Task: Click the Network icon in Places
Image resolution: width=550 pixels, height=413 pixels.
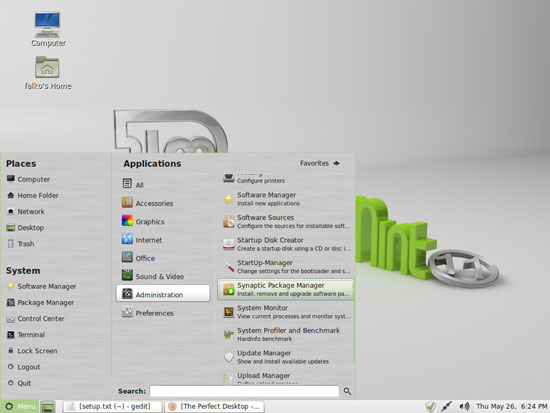Action: click(x=11, y=211)
